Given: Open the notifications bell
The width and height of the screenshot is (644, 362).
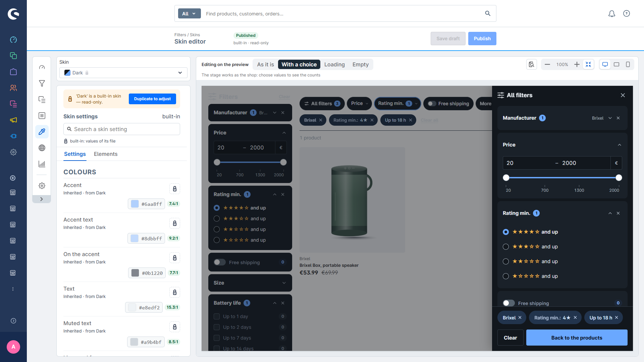Looking at the screenshot, I should click(612, 13).
